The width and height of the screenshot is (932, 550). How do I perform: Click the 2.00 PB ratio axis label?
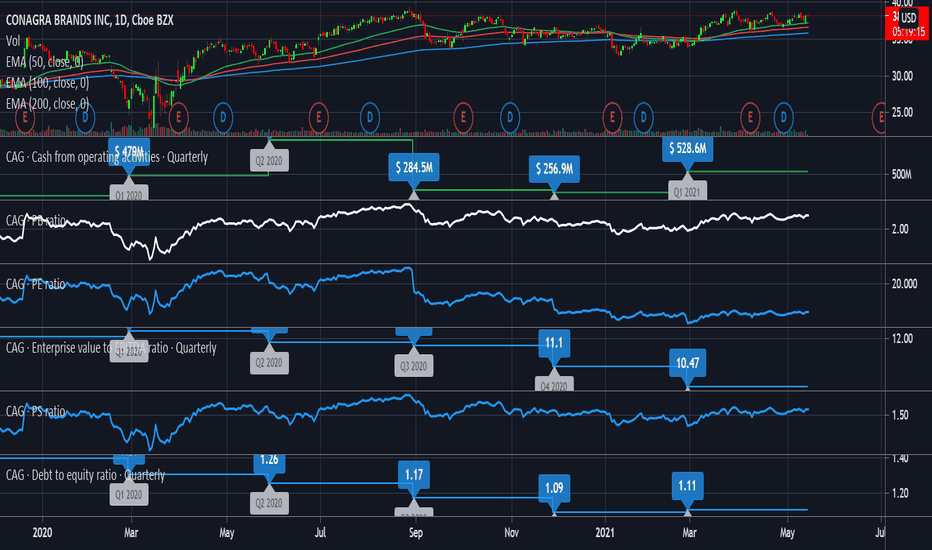click(x=900, y=229)
